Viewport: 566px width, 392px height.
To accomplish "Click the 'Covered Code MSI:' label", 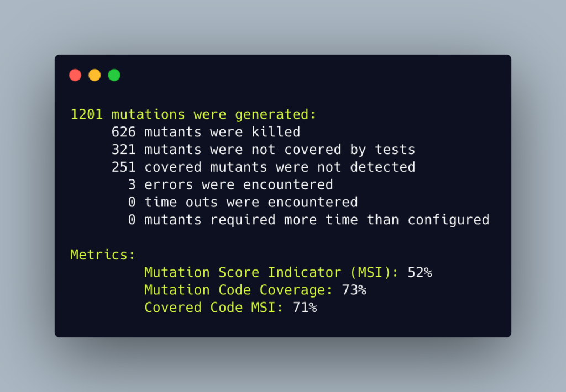I will 214,308.
